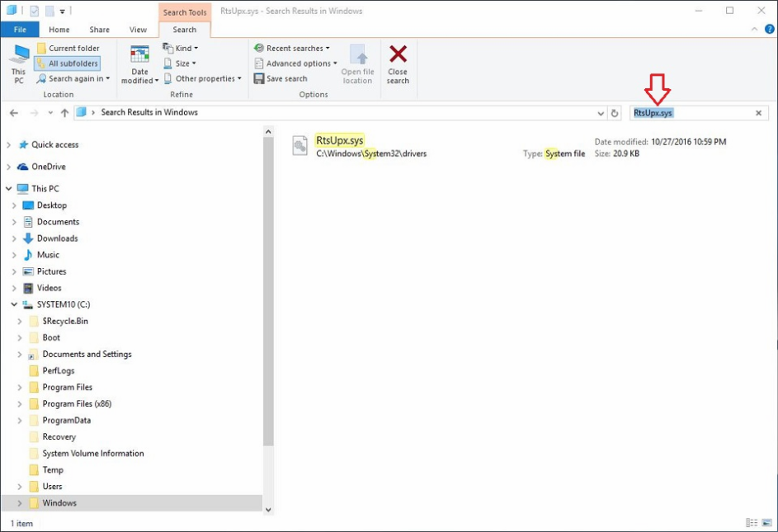This screenshot has height=532, width=778.
Task: Click Save search button
Action: [281, 78]
